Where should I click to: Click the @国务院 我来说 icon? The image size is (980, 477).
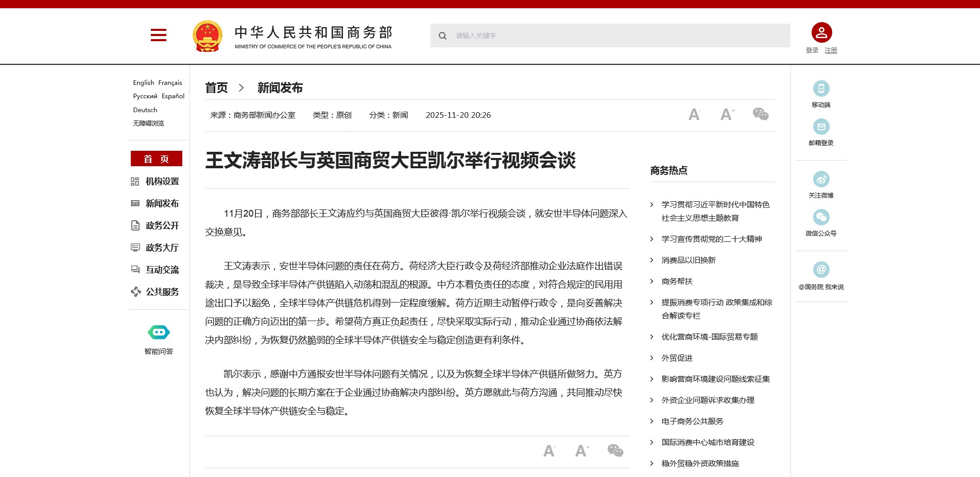pos(821,270)
